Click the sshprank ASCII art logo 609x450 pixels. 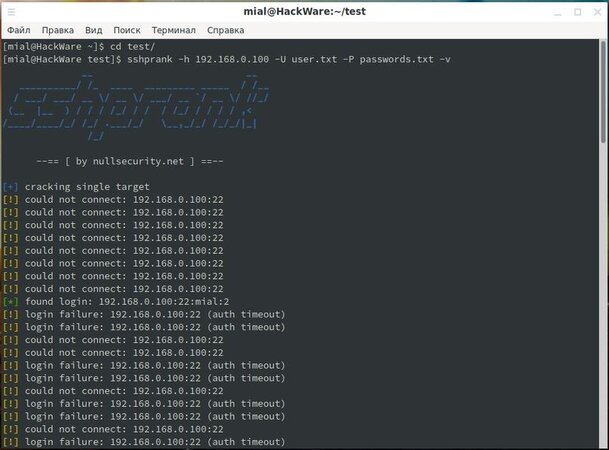click(136, 106)
